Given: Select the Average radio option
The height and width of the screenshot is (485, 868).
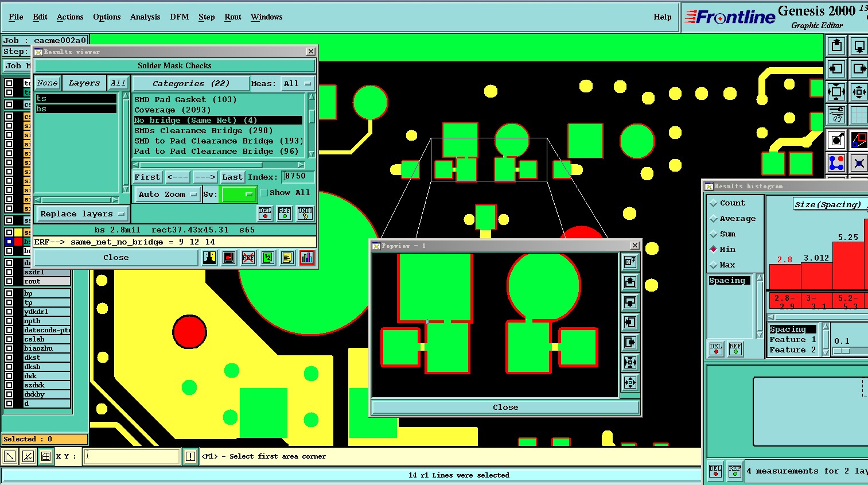Looking at the screenshot, I should (x=714, y=219).
